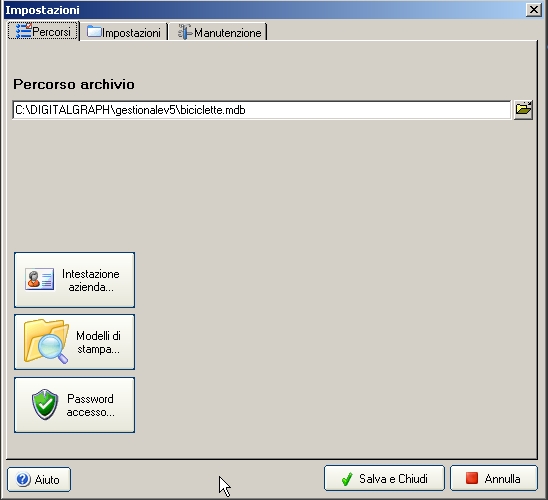Screen dimensions: 548x500
Task: Open Intestazione azienda settings
Action: 74,280
